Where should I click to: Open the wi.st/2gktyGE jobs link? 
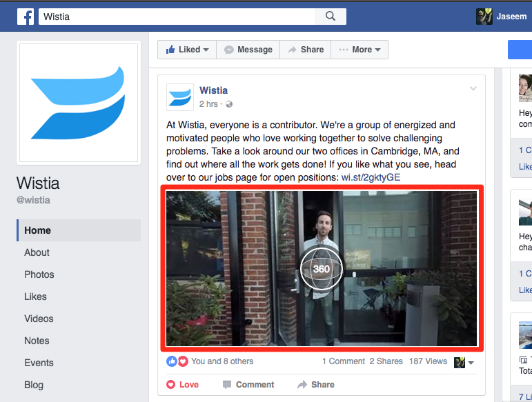(371, 177)
